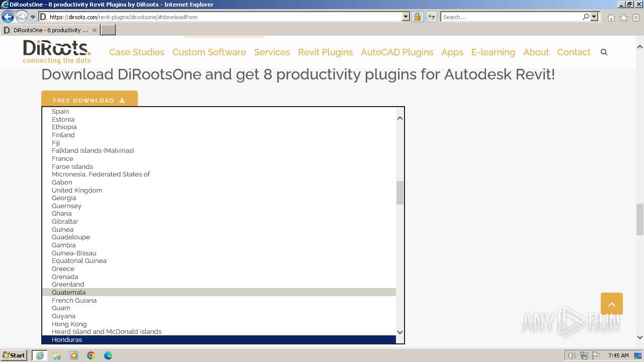Screen dimensions: 644x362
Task: Select United Kingdom in the list
Action: pos(219,190)
